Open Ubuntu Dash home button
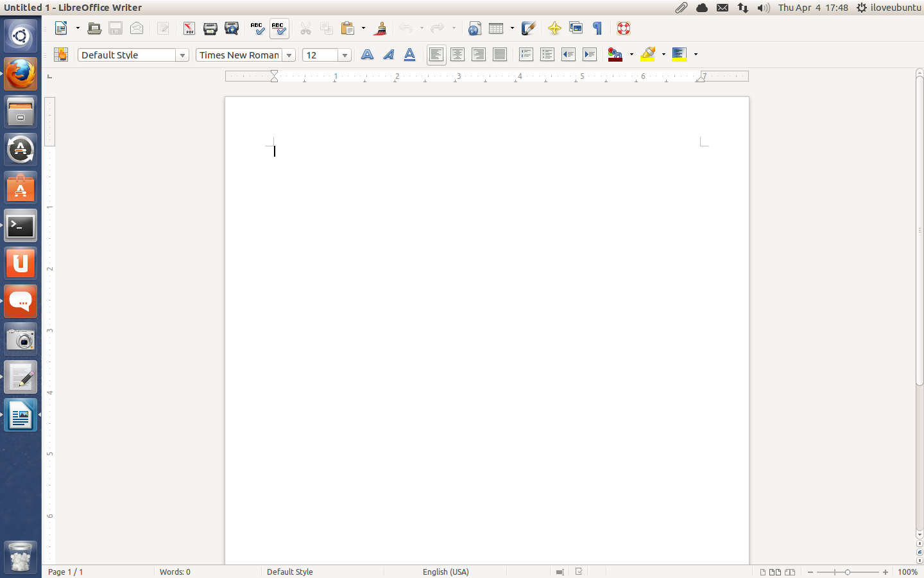This screenshot has width=924, height=578. pyautogui.click(x=21, y=36)
